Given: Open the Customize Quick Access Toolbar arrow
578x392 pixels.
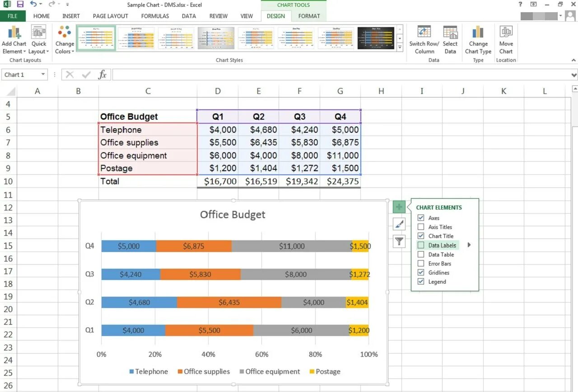Looking at the screenshot, I should click(x=67, y=5).
